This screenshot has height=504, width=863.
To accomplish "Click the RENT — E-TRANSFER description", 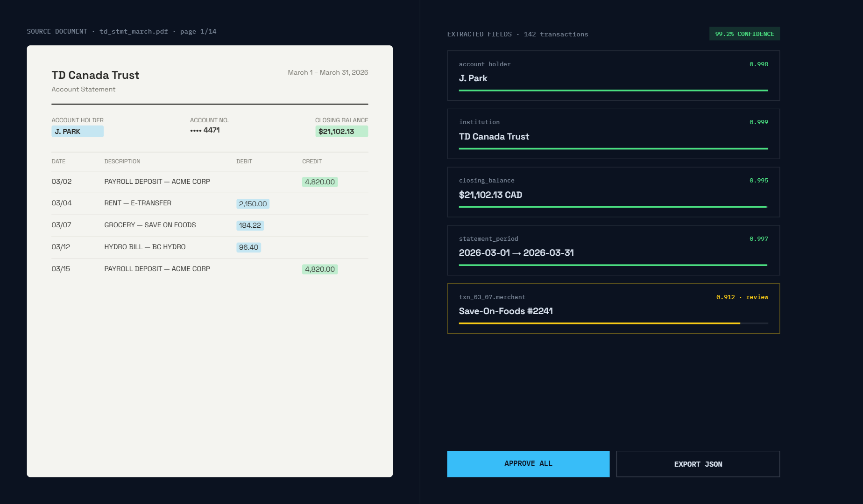I will pos(138,203).
